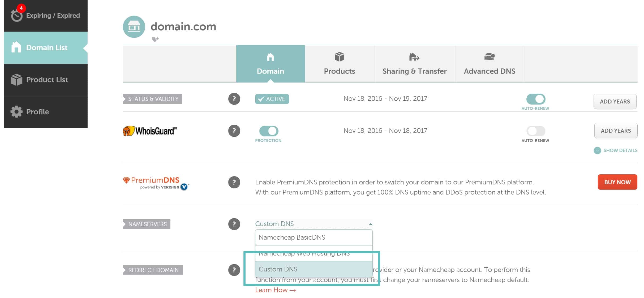Image resolution: width=644 pixels, height=298 pixels.
Task: Toggle WhoisGuard Auto-Renew switch
Action: (535, 131)
